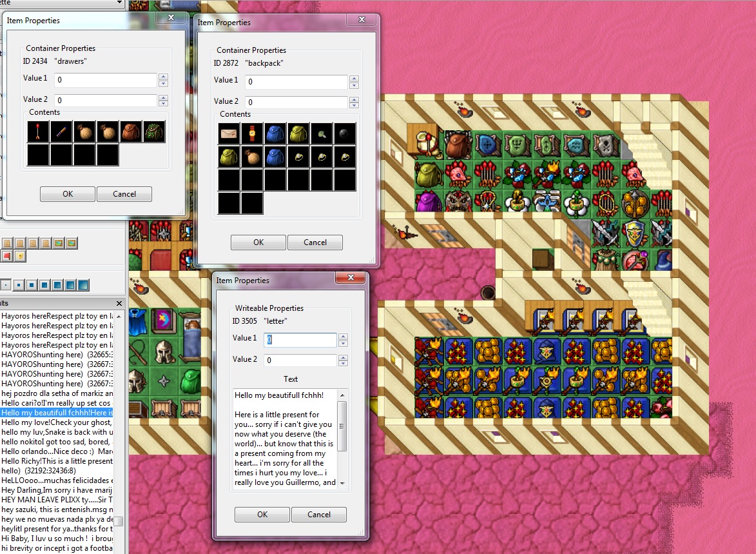Choose the yellow shield zone tool in palette
The height and width of the screenshot is (554, 756).
click(x=20, y=256)
